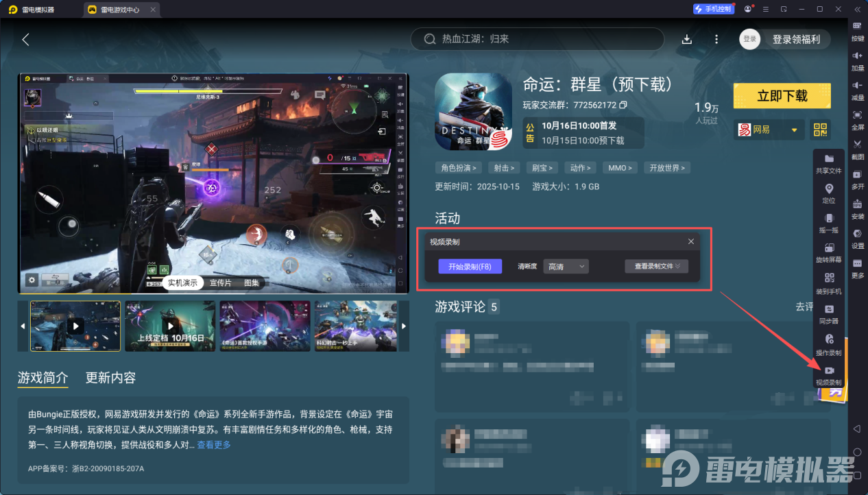Click the 角色扮演 tag

point(459,167)
